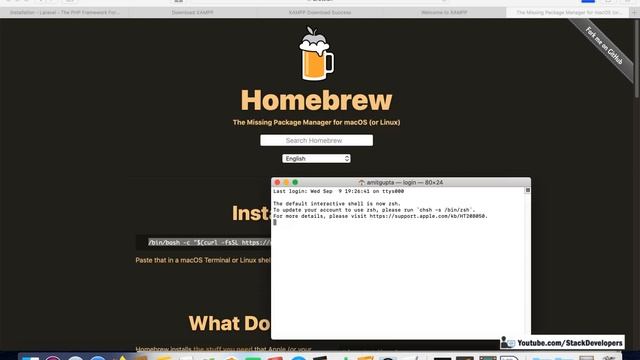Open the English language dropdown

pyautogui.click(x=316, y=158)
